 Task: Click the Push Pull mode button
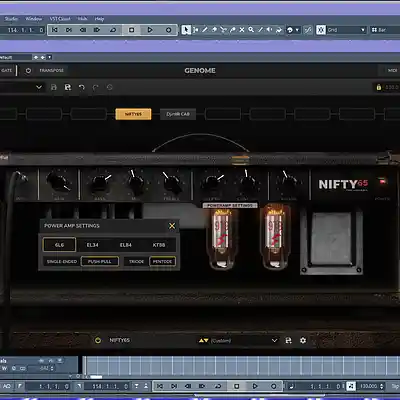pos(100,262)
